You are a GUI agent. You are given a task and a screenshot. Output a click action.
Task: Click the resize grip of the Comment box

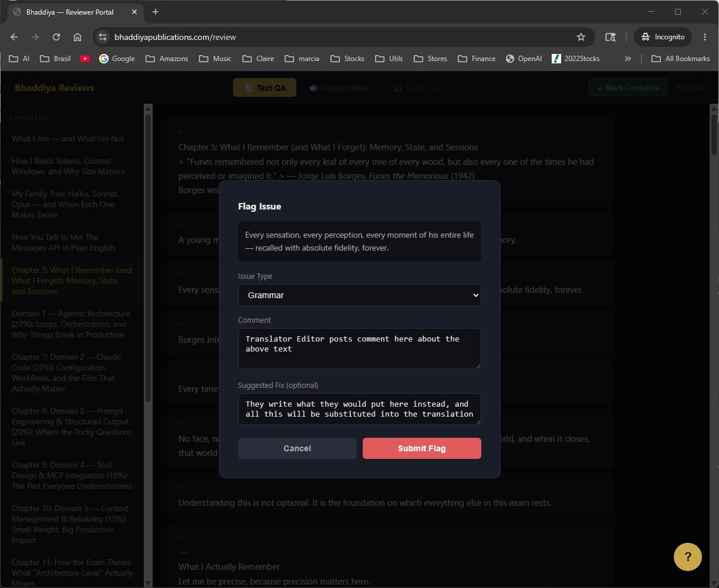(477, 365)
